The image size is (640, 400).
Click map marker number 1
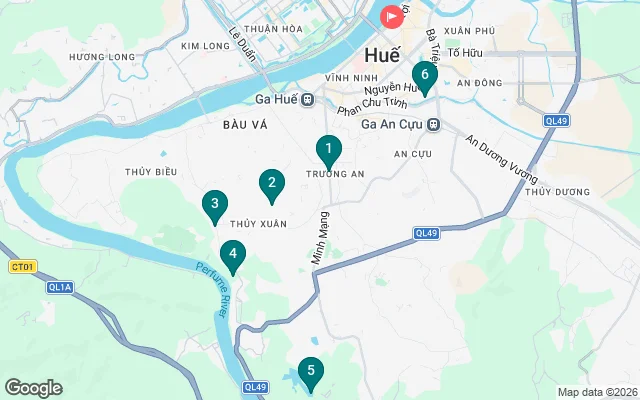pos(329,153)
